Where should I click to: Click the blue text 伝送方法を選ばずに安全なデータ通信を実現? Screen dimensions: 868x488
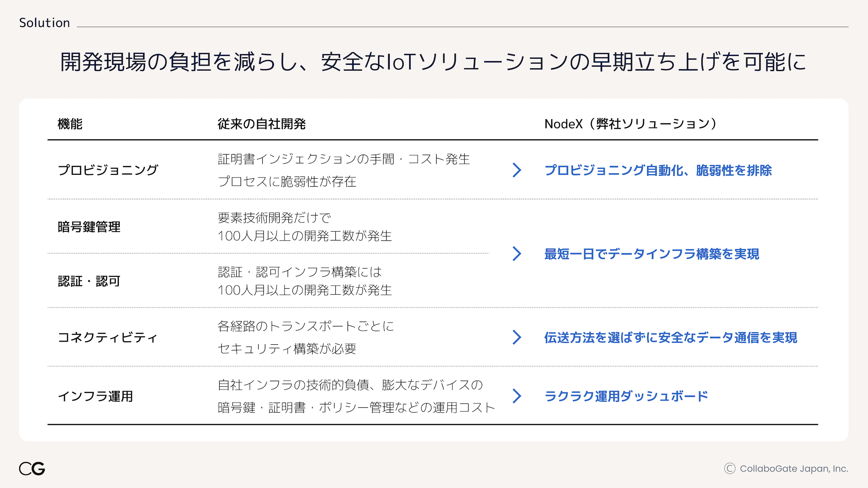[x=670, y=337]
